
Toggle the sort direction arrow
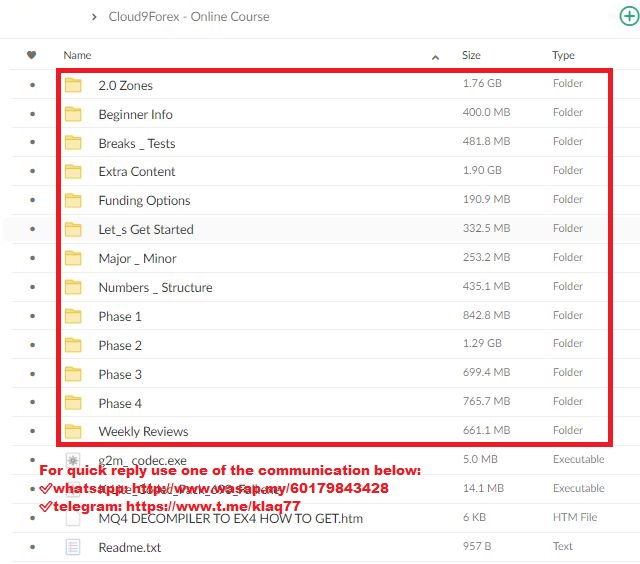(435, 58)
